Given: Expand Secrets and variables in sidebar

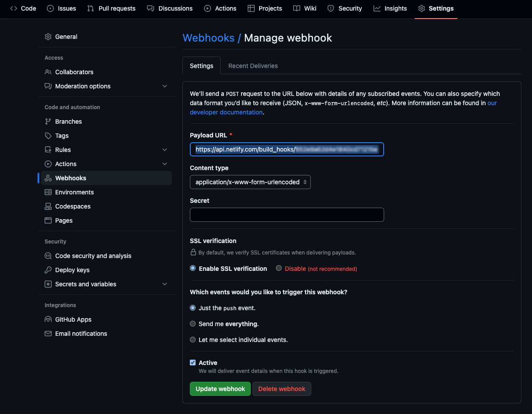Looking at the screenshot, I should coord(164,284).
